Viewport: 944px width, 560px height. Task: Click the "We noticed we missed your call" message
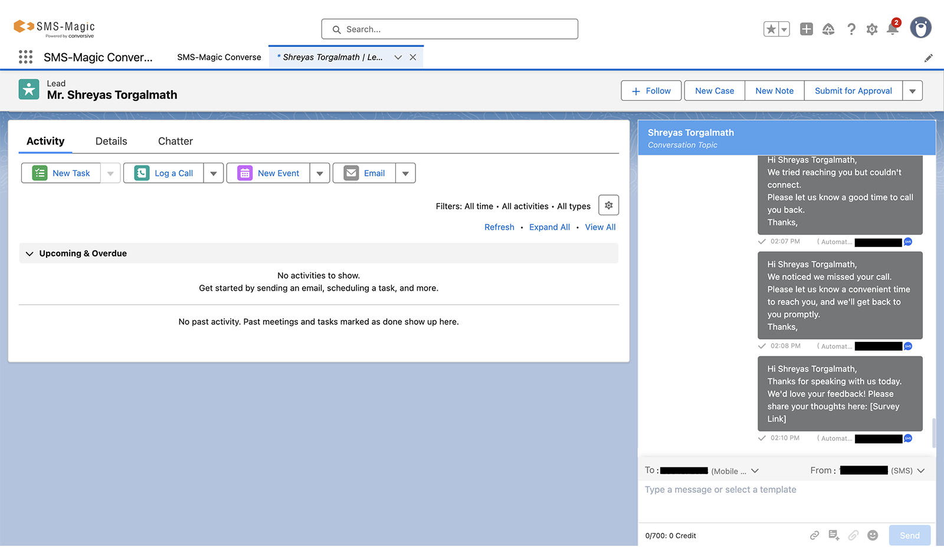point(840,295)
